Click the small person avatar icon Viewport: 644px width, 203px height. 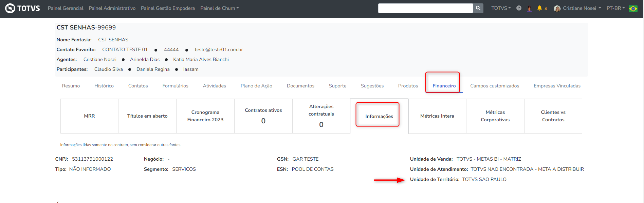tap(529, 8)
